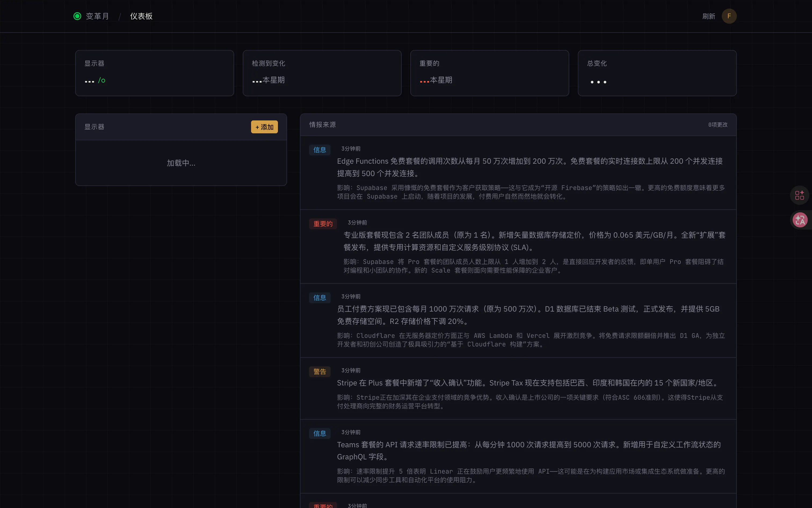The image size is (812, 508).
Task: Click the pink translate floating icon
Action: (x=800, y=220)
